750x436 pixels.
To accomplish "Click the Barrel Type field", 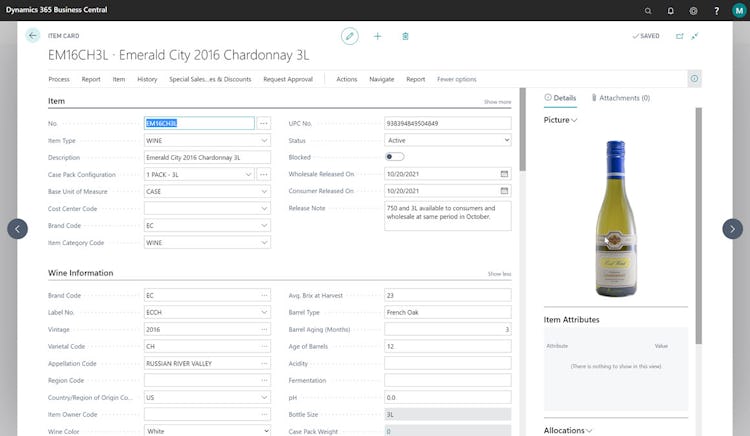I will [448, 312].
